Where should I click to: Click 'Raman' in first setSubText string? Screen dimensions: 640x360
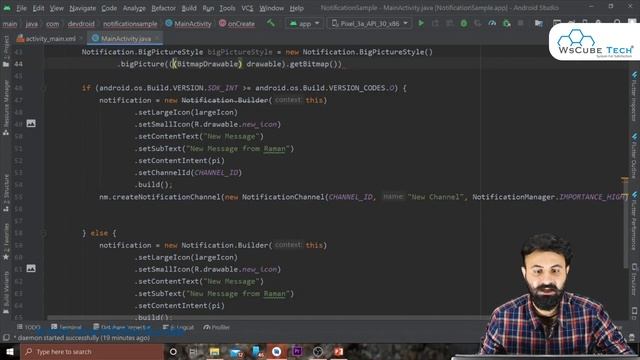click(x=274, y=149)
